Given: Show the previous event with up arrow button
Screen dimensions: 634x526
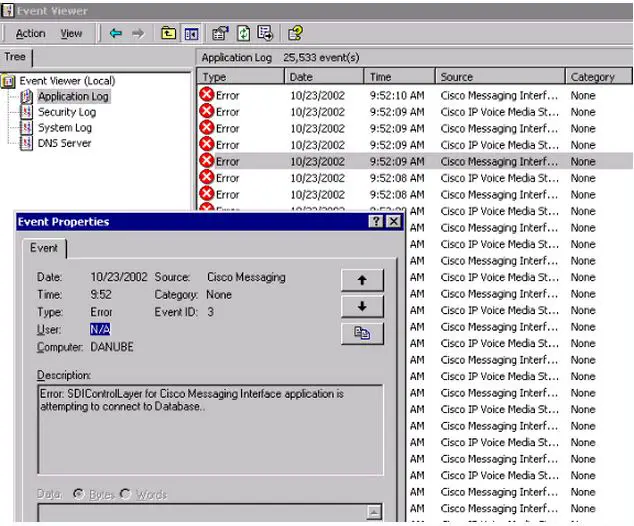Looking at the screenshot, I should (x=362, y=280).
